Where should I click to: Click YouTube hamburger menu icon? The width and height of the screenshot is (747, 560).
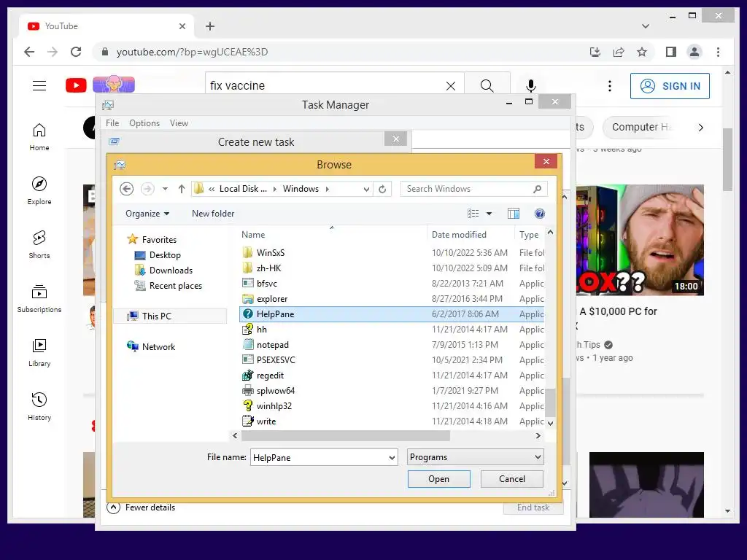click(x=39, y=86)
